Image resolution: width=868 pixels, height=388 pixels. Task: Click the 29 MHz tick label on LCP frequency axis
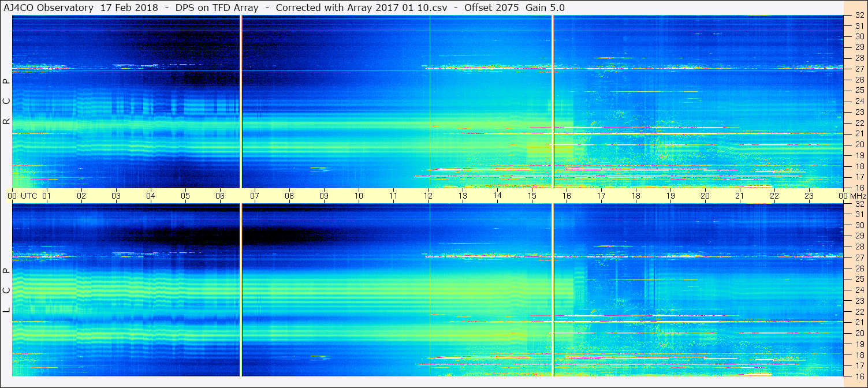point(859,236)
